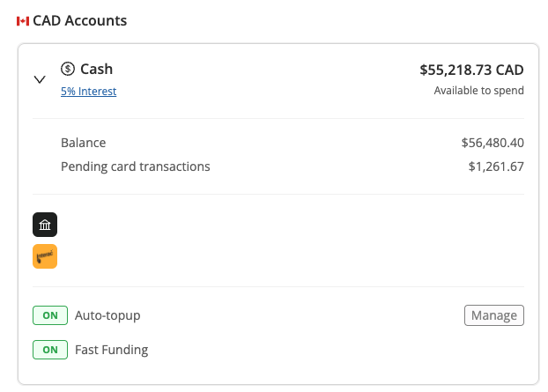Collapse the Cash account chevron

click(40, 79)
